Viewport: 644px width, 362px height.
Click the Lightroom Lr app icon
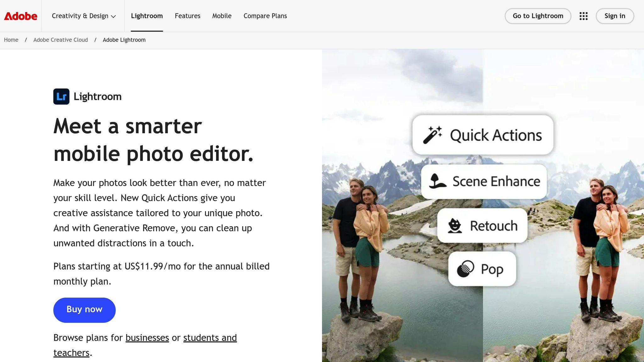point(61,96)
